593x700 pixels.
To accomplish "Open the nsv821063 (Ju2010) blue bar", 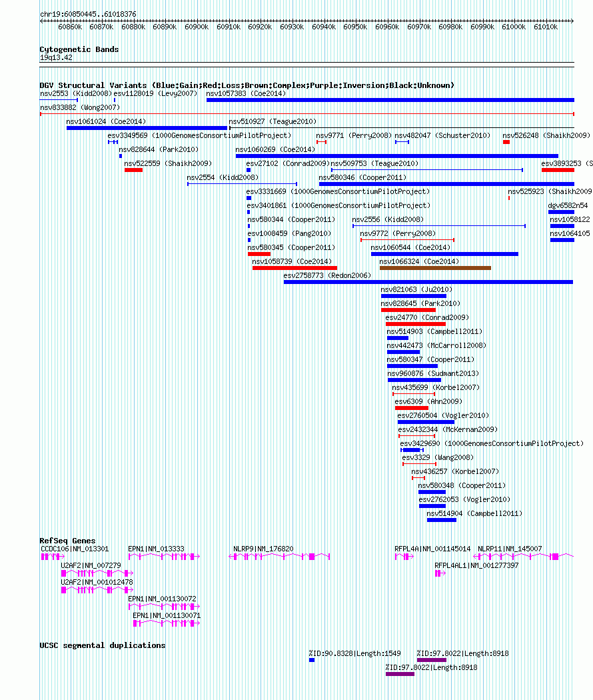I will [x=414, y=296].
